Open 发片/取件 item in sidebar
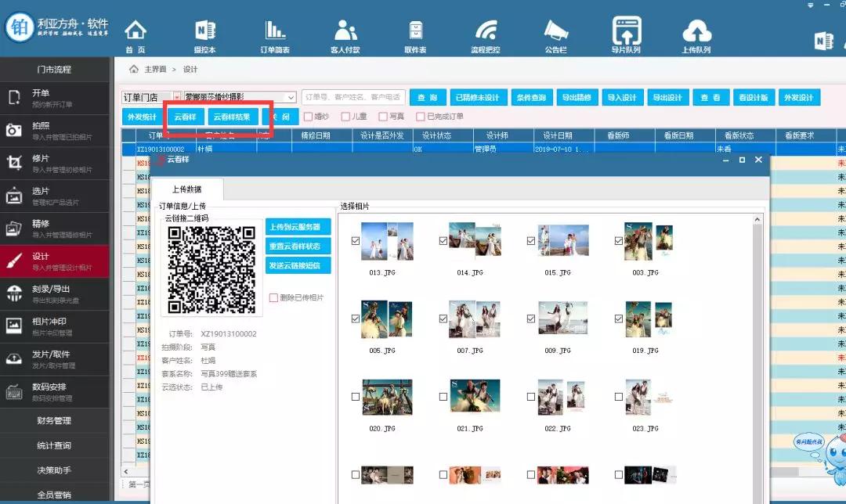The image size is (846, 504). 54,359
